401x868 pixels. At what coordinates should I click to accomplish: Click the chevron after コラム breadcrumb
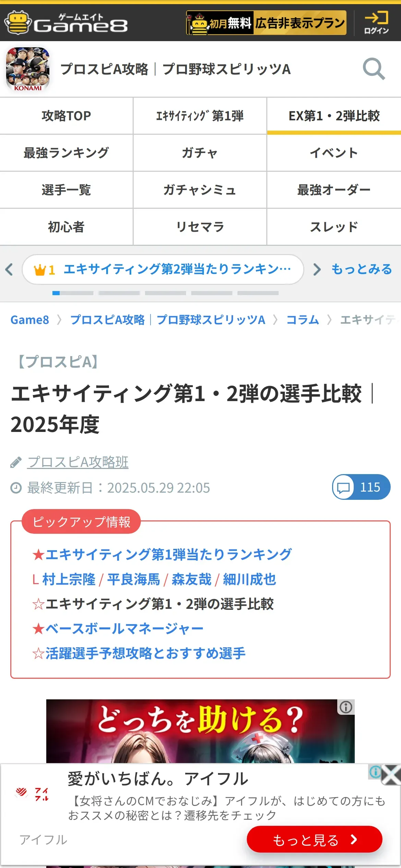329,320
